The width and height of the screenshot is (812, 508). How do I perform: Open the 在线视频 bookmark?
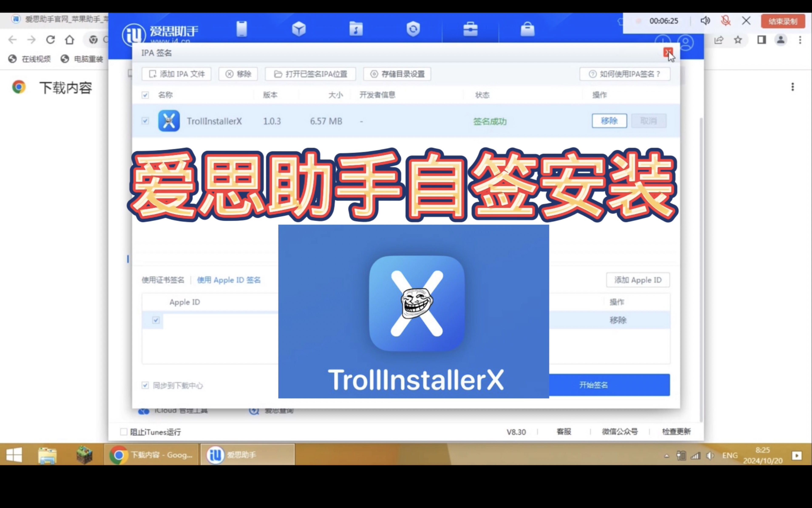30,59
